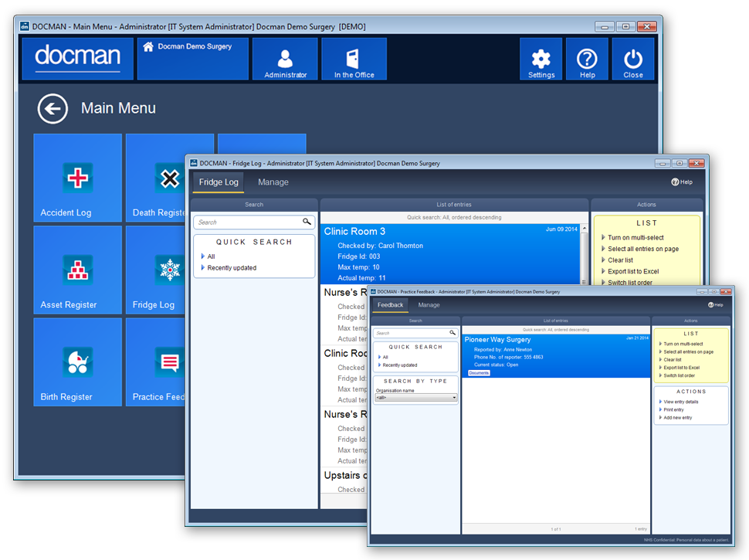This screenshot has width=749, height=560.
Task: Click the 'Jun 09 2014' date
Action: tap(561, 229)
